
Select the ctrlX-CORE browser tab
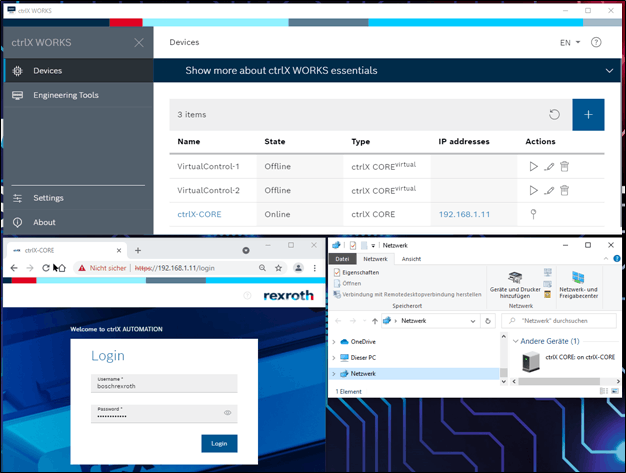click(x=66, y=250)
